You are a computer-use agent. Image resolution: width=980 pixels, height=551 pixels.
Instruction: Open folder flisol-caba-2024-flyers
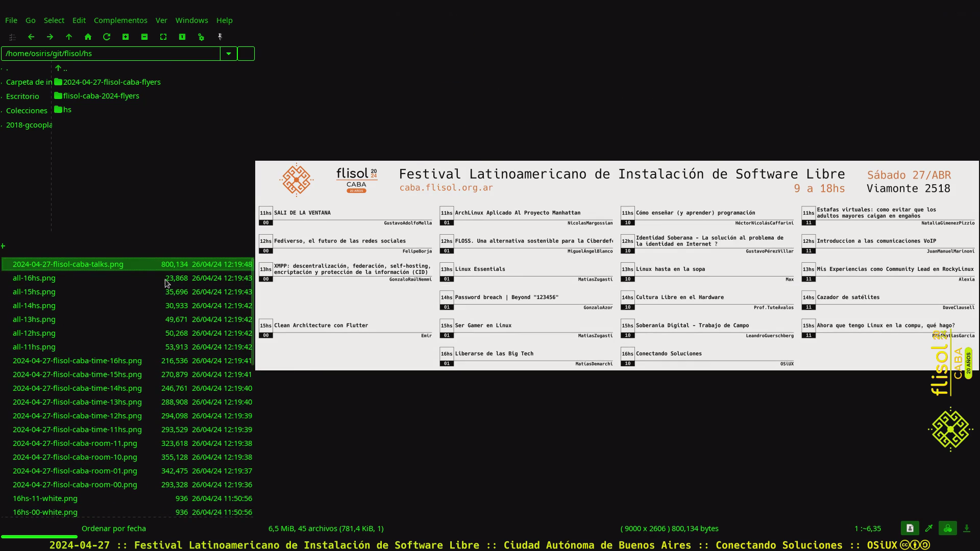coord(96,96)
